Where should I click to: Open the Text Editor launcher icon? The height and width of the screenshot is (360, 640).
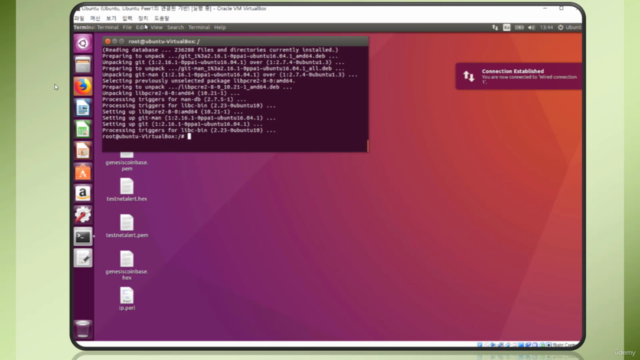pyautogui.click(x=83, y=258)
